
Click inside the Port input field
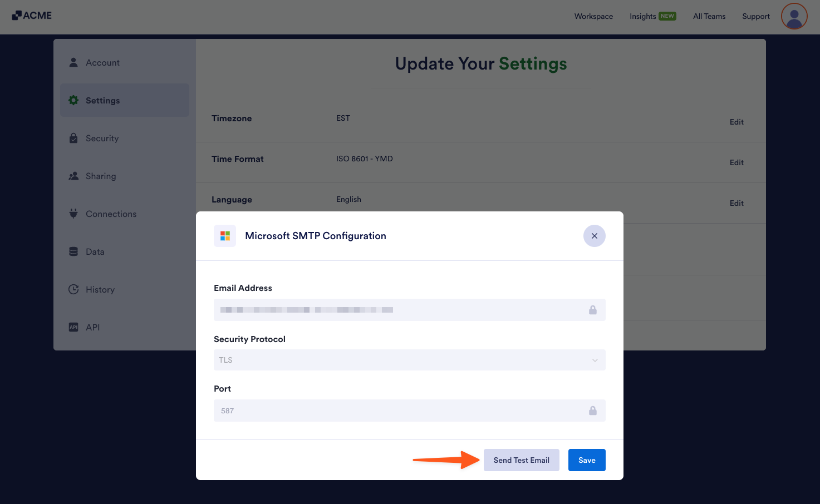click(390, 411)
